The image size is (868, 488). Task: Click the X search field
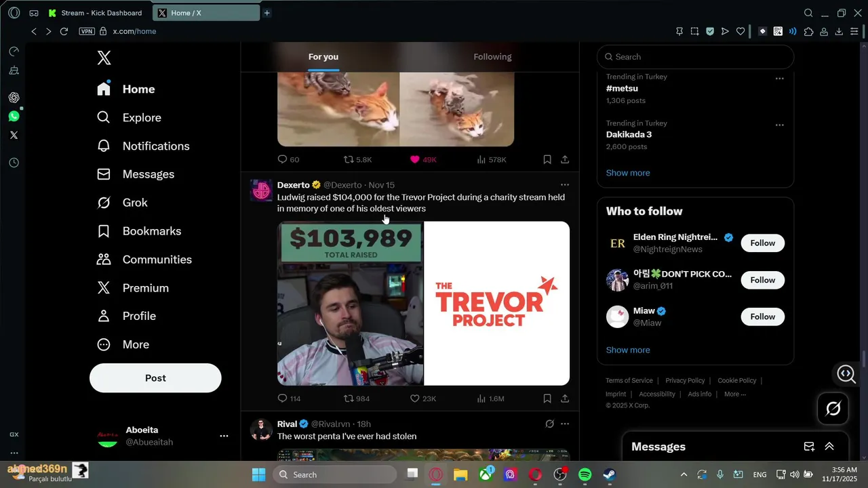click(x=695, y=57)
